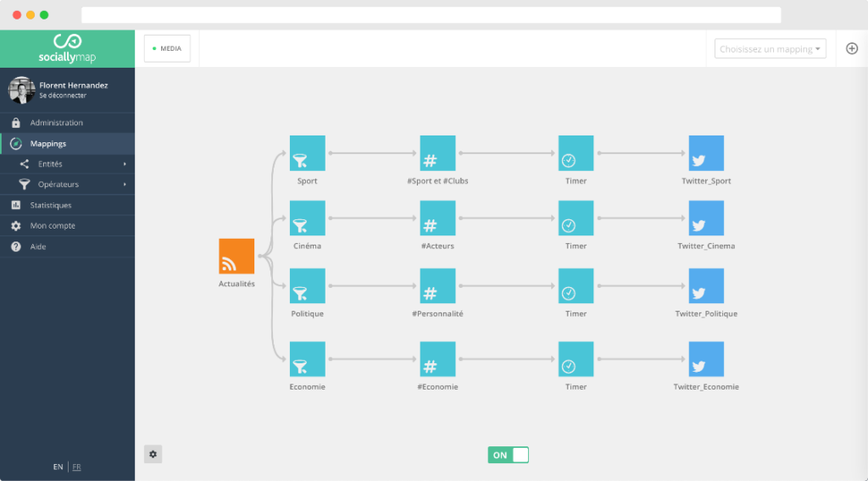Open the Sport filter node

tap(307, 153)
